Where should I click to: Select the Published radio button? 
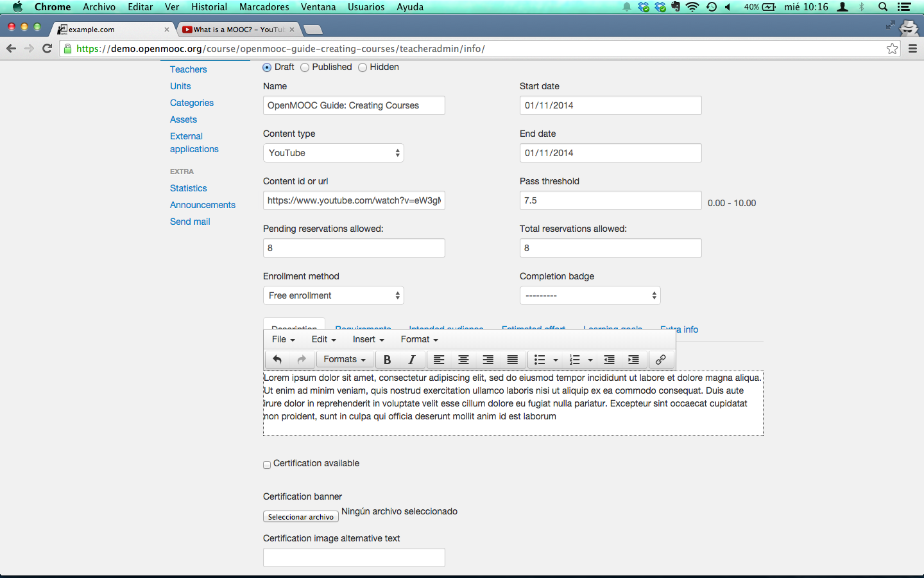tap(305, 67)
